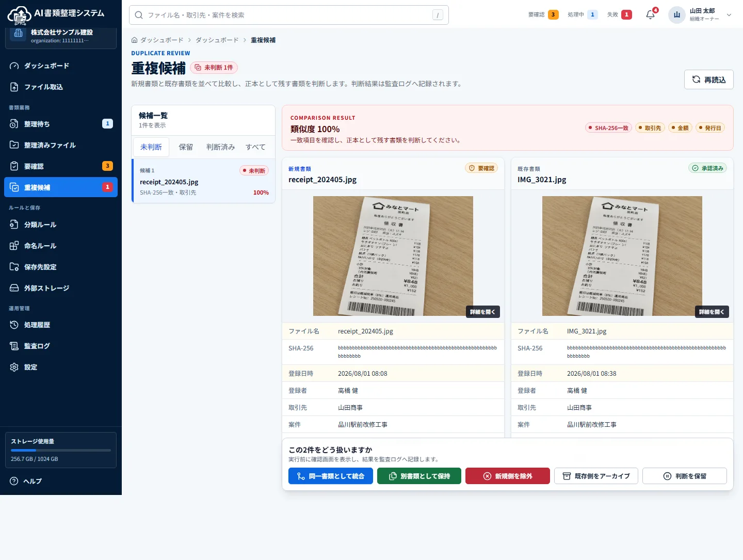Open the IMG_3021.jpg receipt thumbnail
Viewport: 743px width, 560px height.
(x=622, y=256)
